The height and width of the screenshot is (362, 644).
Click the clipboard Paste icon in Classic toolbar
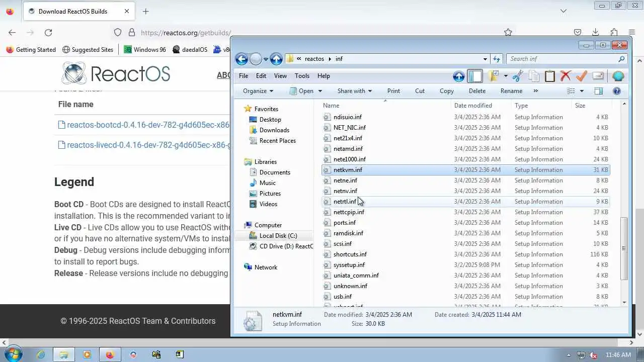point(550,76)
